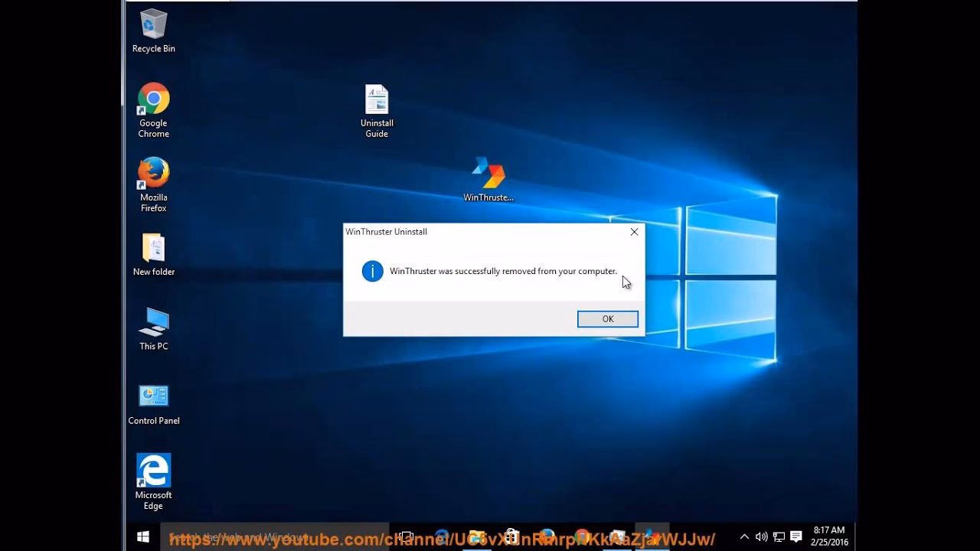Select the Mozilla Firefox desktop shortcut

click(153, 185)
